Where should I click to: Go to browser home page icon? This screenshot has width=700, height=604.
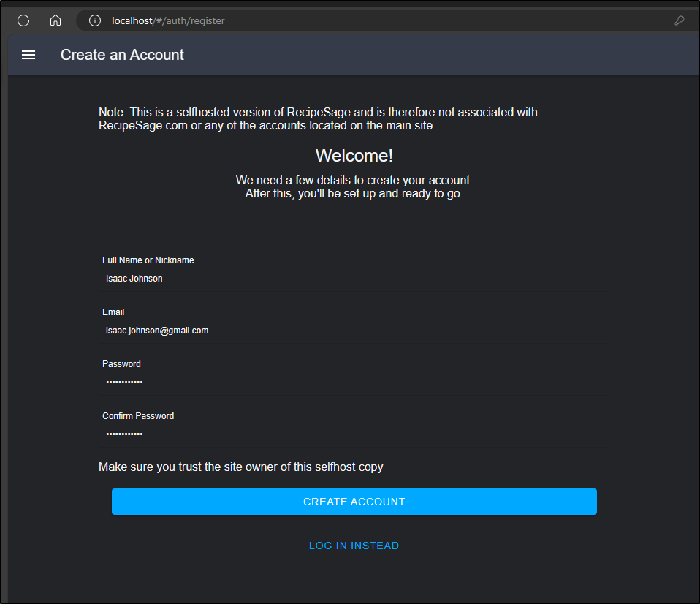[56, 20]
